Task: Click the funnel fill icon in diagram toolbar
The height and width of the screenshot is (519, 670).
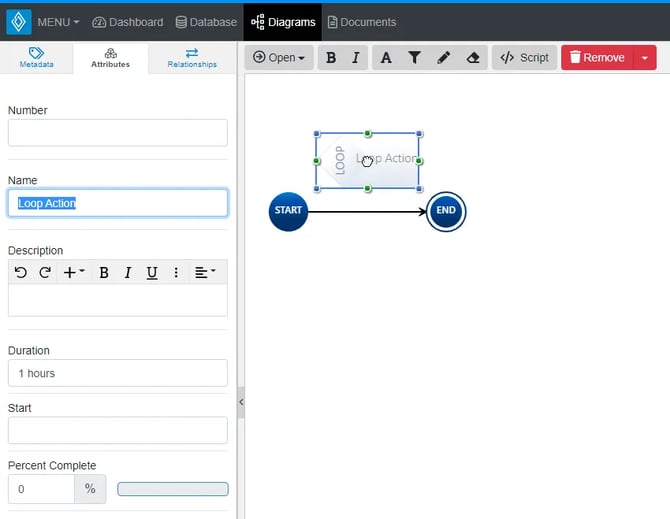Action: [414, 58]
